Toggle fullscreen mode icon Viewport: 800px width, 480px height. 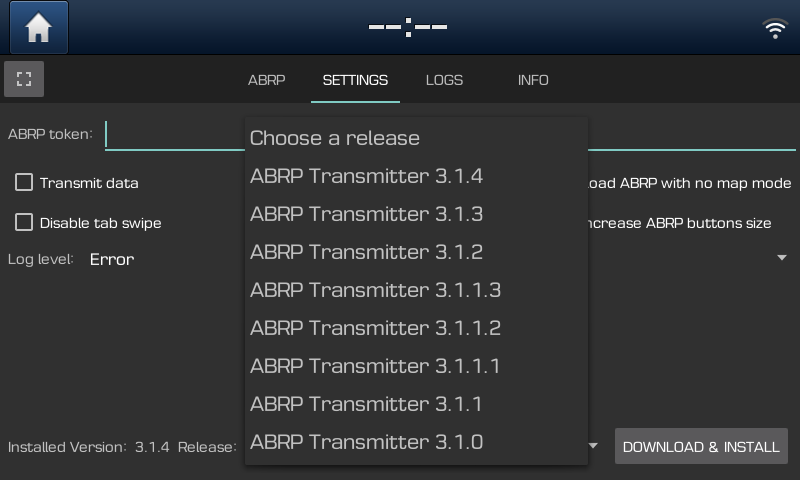click(24, 79)
